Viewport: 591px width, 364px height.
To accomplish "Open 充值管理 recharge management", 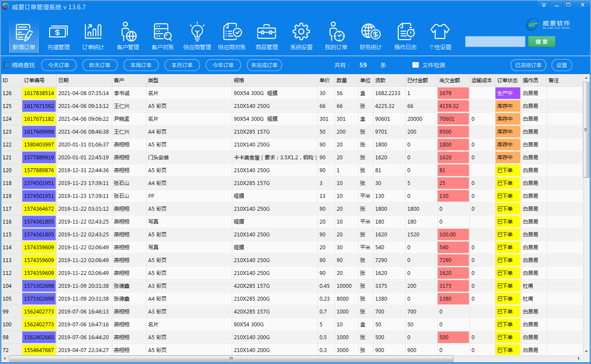I will tap(58, 36).
